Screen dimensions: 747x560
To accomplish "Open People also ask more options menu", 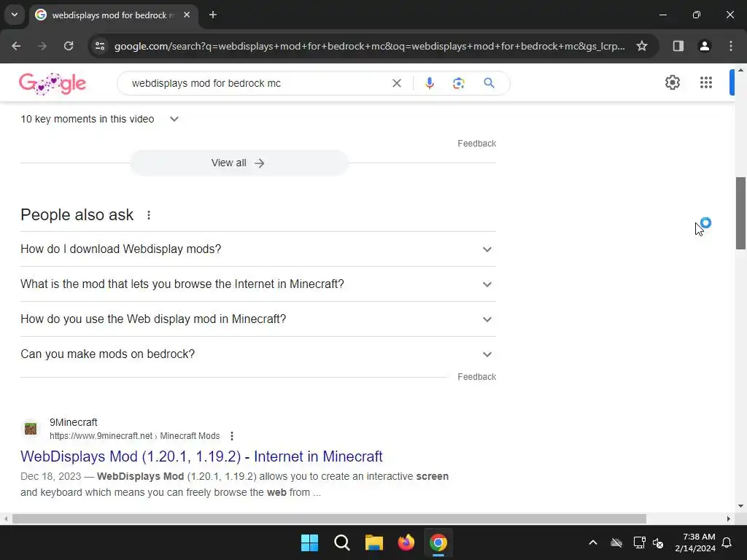I will point(149,215).
